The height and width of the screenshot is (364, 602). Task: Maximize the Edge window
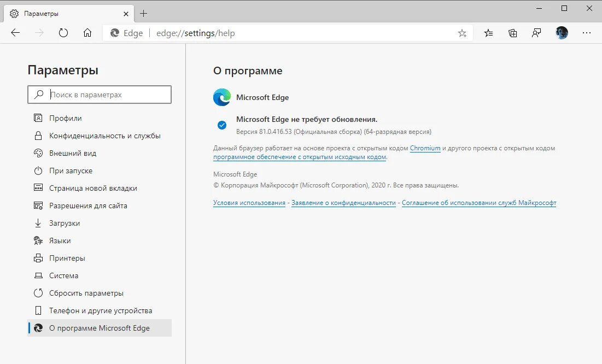[564, 8]
